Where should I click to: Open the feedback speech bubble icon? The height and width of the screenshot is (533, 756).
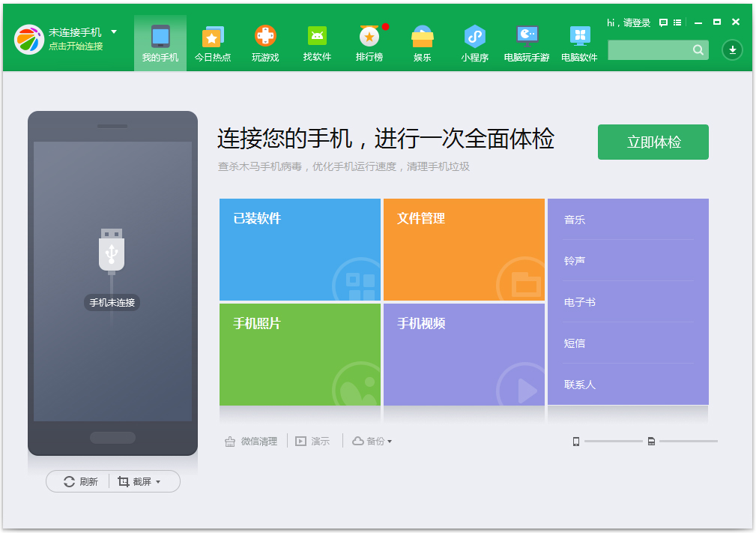[x=662, y=22]
